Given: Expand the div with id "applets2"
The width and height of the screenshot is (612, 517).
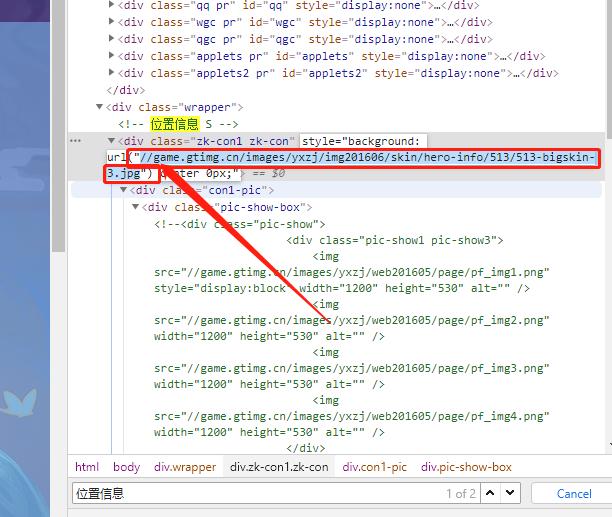Looking at the screenshot, I should point(111,72).
